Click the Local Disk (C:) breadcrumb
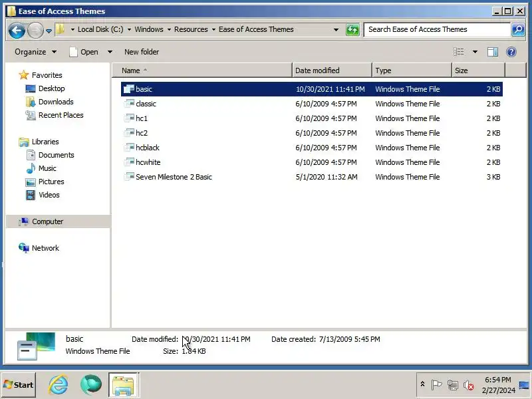This screenshot has width=532, height=399. coord(100,29)
